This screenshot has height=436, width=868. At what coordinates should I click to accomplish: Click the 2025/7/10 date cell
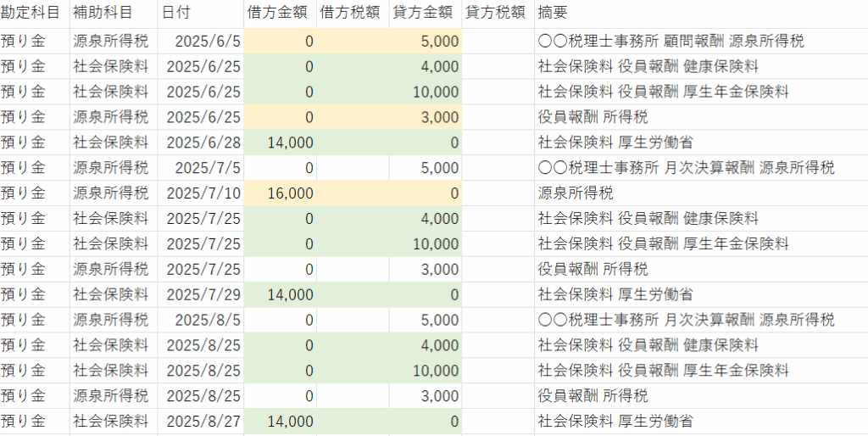tap(203, 193)
